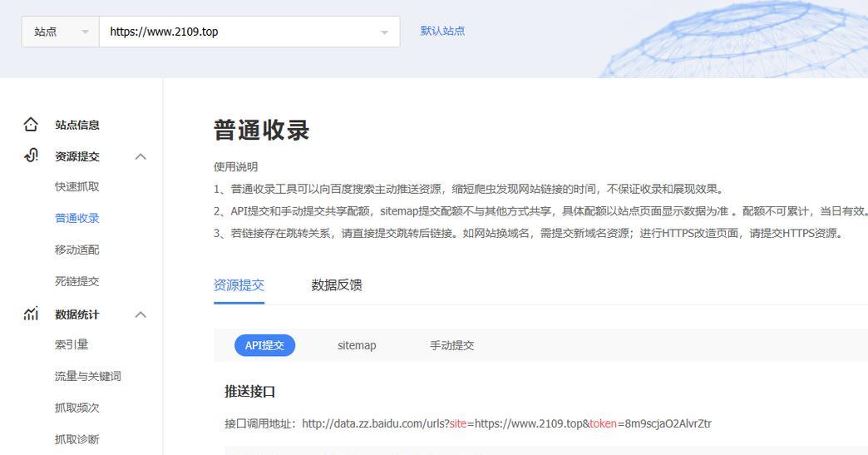
Task: Click the 接口调用地址 URL text
Action: (x=506, y=423)
